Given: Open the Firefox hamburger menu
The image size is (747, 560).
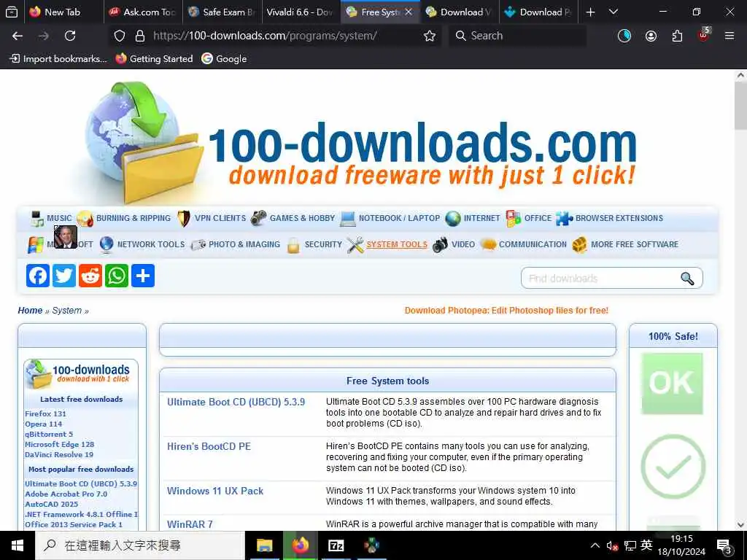Looking at the screenshot, I should click(x=729, y=36).
